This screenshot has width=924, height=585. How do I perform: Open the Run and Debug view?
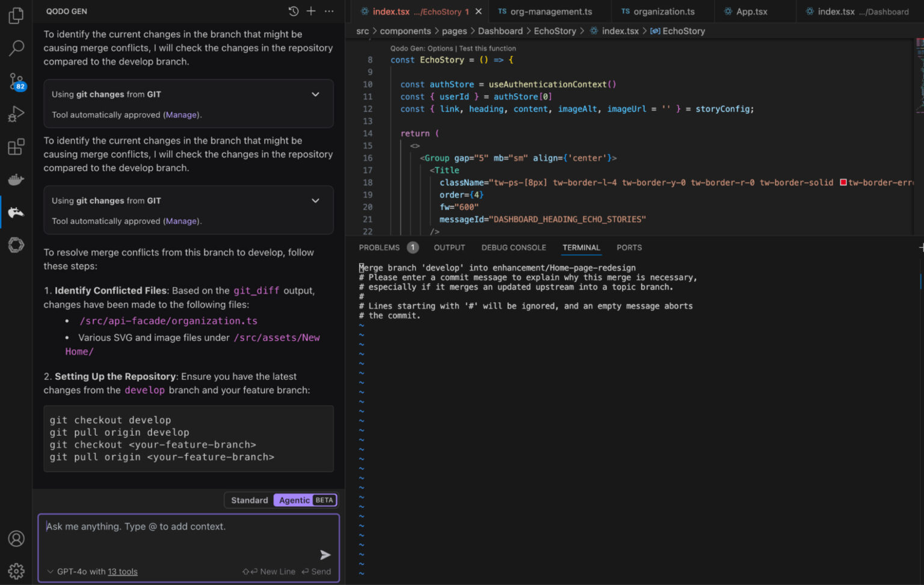pyautogui.click(x=16, y=113)
